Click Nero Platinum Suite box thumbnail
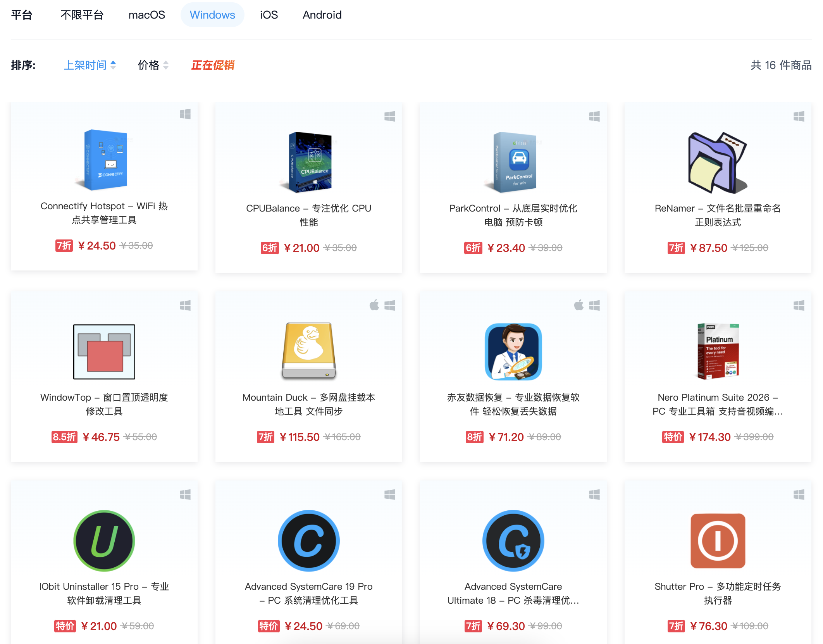Viewport: 823px width, 644px height. [718, 351]
